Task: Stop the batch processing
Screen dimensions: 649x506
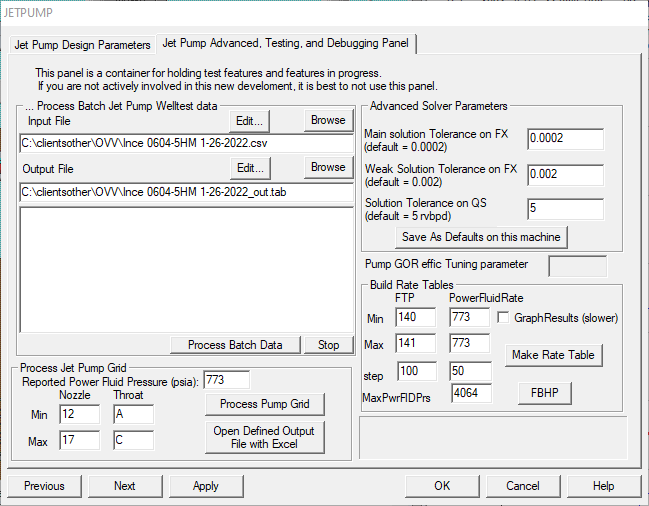Action: tap(329, 345)
